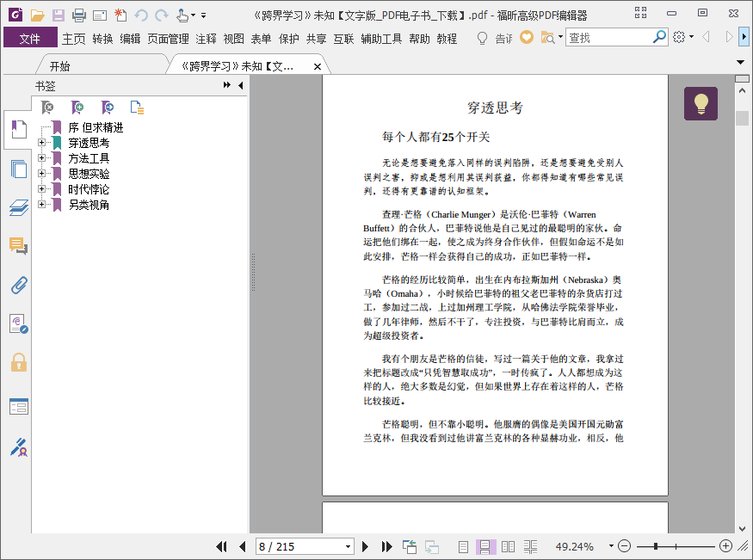The height and width of the screenshot is (560, 753).
Task: Select the 序 但求精进 bookmark
Action: pyautogui.click(x=96, y=127)
